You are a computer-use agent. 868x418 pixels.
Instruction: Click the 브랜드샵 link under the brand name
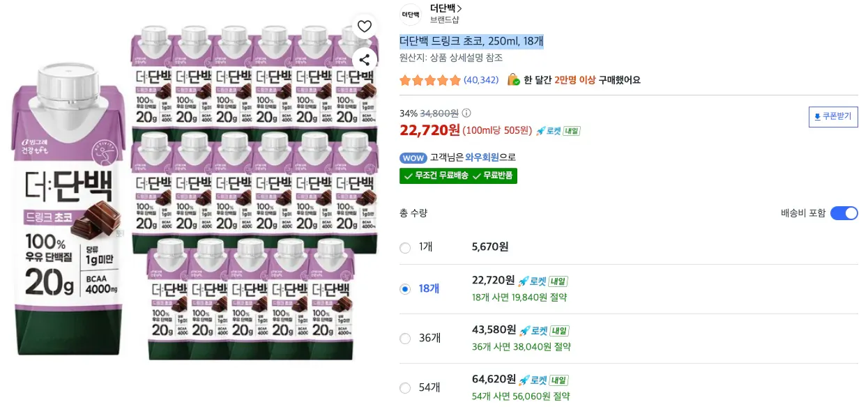[443, 19]
